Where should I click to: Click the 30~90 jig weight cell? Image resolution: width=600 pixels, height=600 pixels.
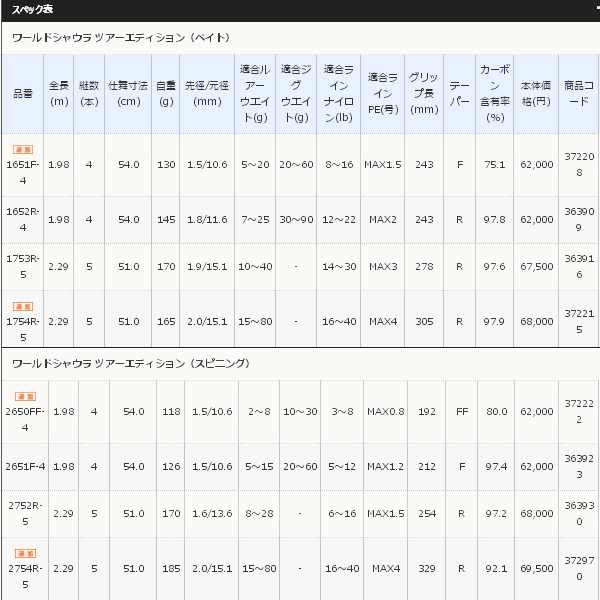[x=296, y=219]
